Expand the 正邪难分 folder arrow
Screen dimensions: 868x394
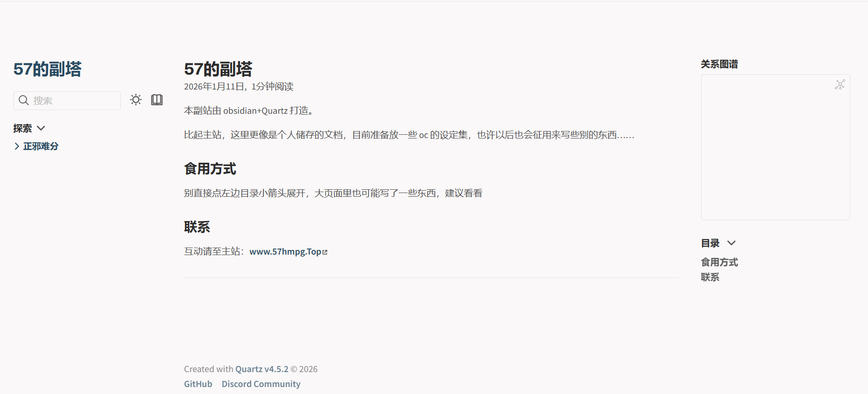pyautogui.click(x=17, y=146)
